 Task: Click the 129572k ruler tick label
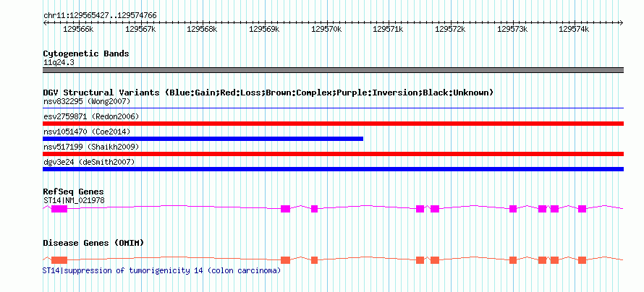[x=450, y=29]
